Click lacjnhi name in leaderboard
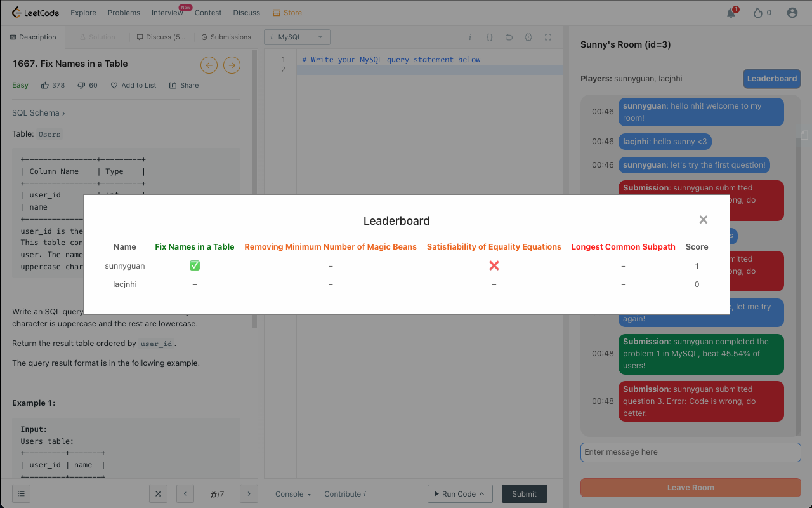This screenshot has width=812, height=508. point(125,284)
